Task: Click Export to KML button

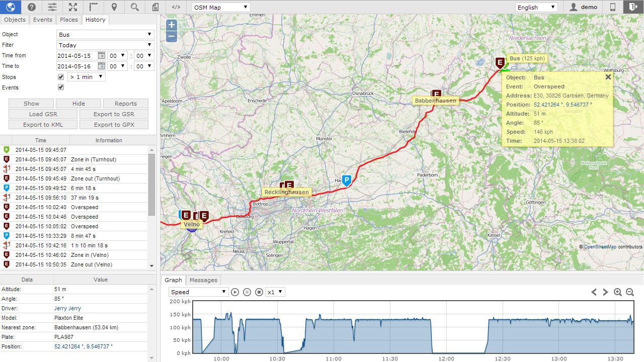Action: point(43,125)
